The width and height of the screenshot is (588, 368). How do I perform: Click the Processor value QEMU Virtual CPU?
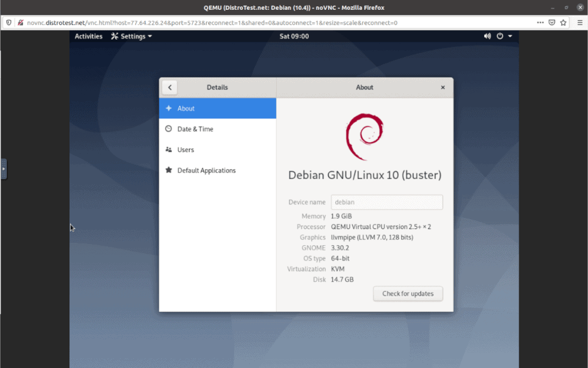[381, 227]
